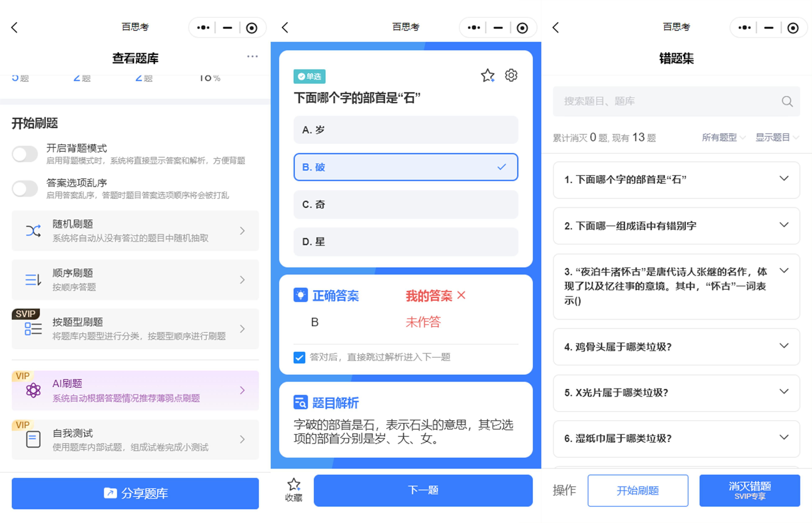Click the paper icon for 自我测试

coord(33,439)
